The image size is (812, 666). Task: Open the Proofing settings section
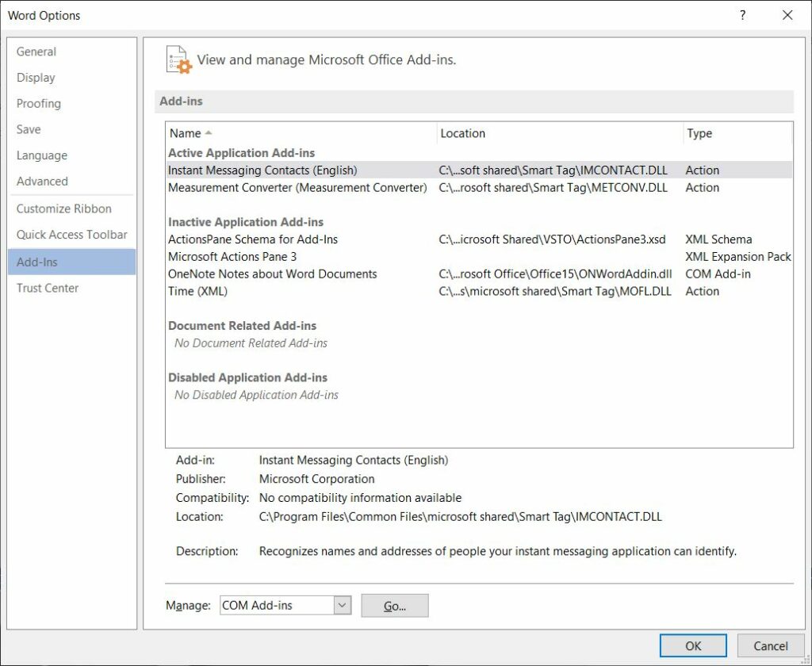point(39,103)
